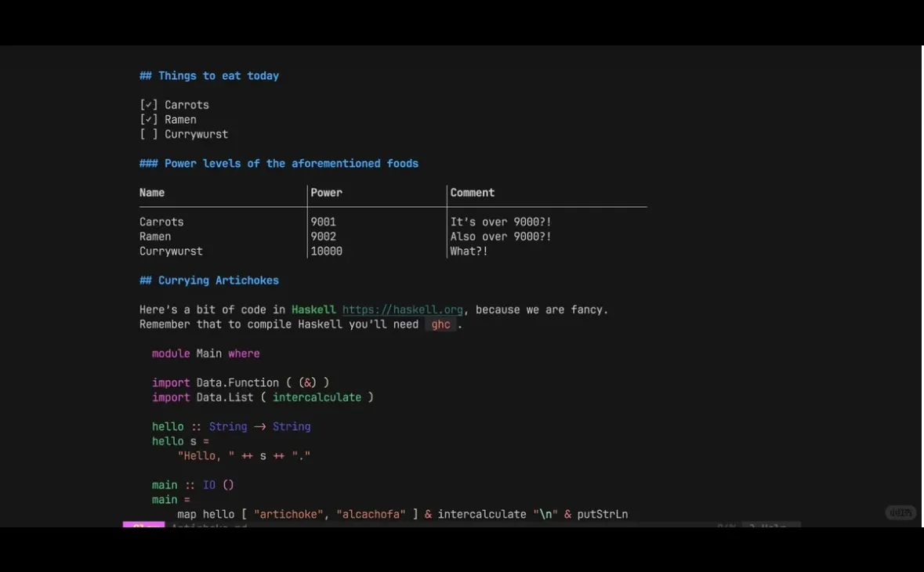Open Help from the bottom status bar
The width and height of the screenshot is (924, 572).
tap(772, 527)
